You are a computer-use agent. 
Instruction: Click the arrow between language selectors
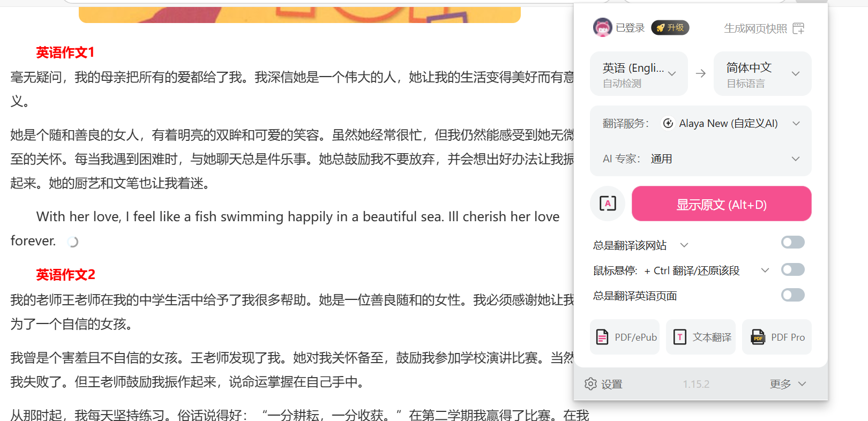[701, 73]
